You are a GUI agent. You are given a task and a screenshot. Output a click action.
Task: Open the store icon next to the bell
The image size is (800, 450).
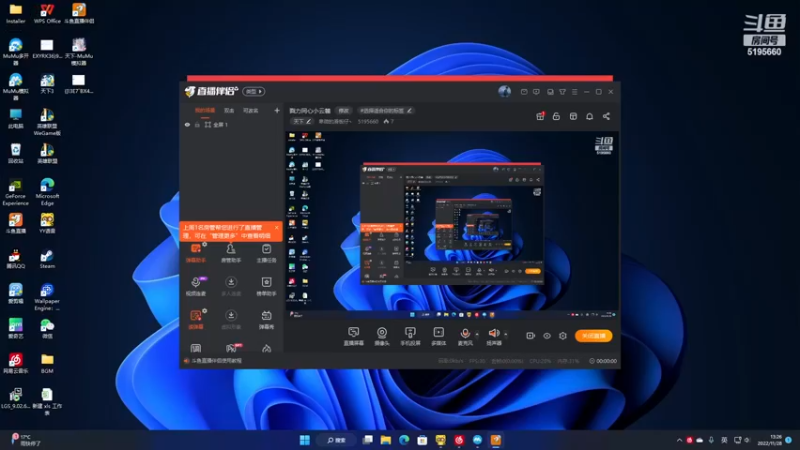tap(573, 116)
